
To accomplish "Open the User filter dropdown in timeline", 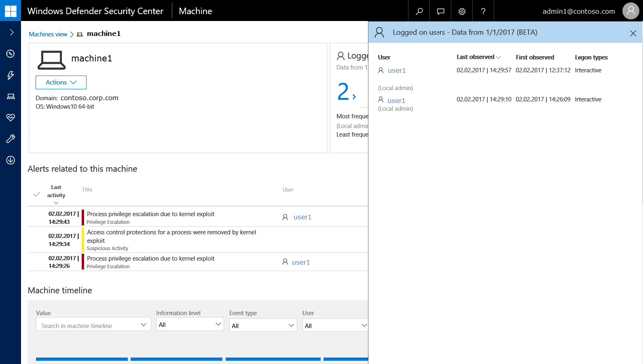I will 335,325.
